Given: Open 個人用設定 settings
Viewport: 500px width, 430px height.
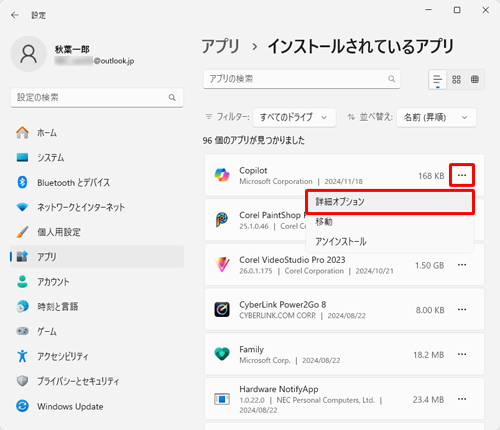Looking at the screenshot, I should 97,232.
